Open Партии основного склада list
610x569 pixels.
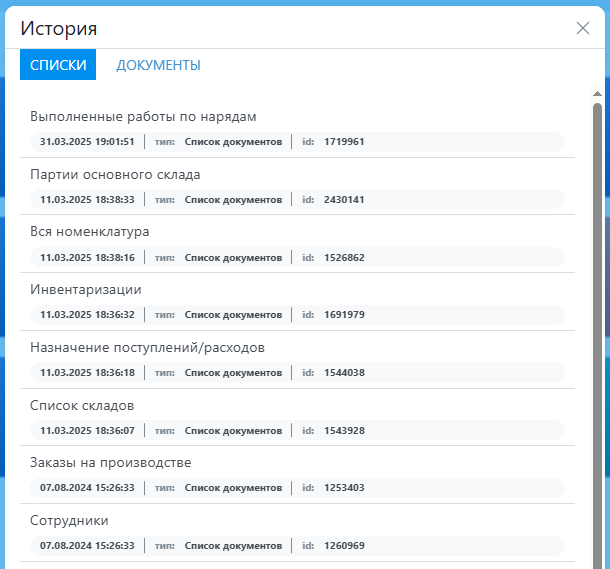tap(115, 174)
